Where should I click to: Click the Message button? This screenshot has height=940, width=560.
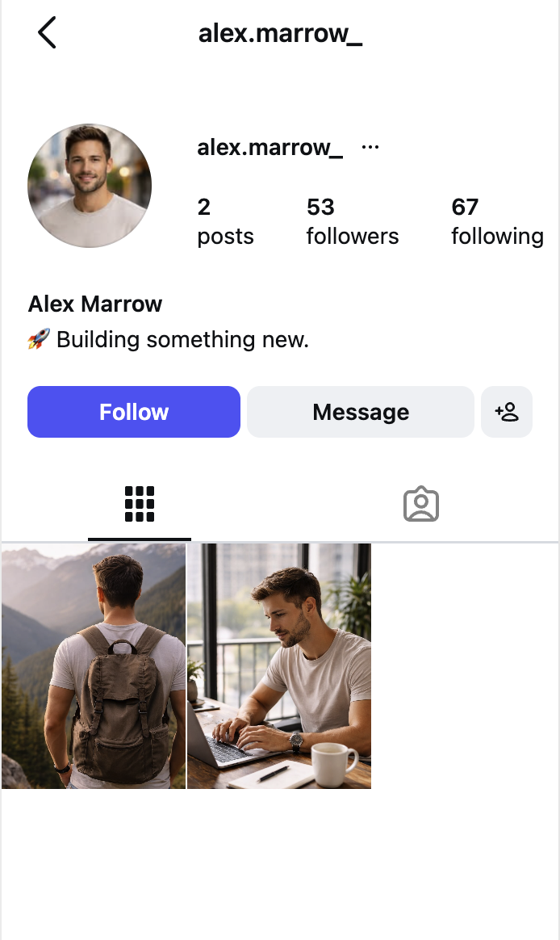coord(361,412)
